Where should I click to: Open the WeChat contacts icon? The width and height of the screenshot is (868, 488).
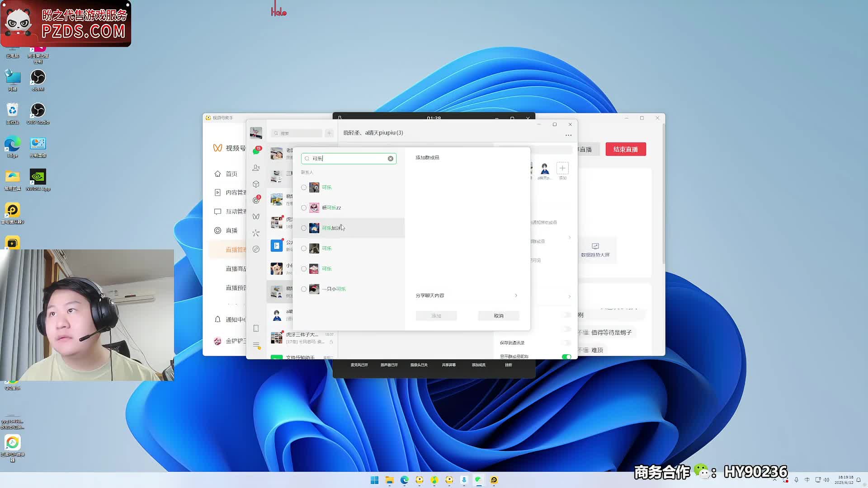tap(256, 168)
